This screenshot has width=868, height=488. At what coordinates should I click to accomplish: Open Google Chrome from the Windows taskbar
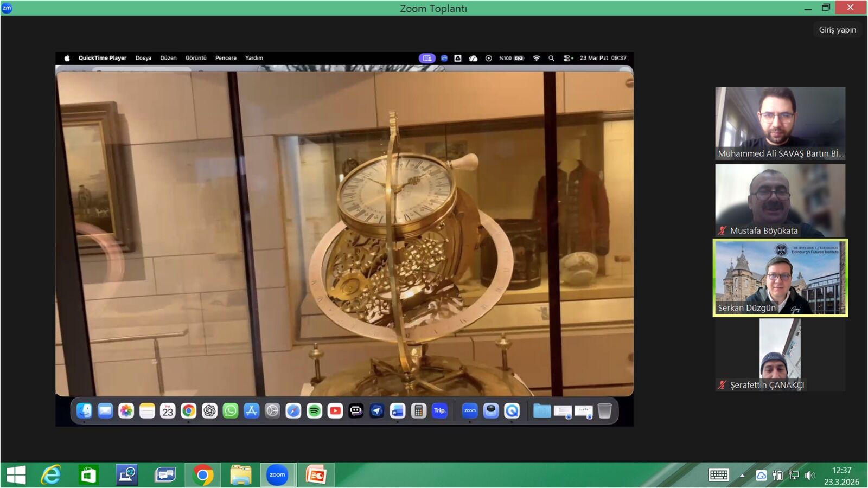pos(202,476)
